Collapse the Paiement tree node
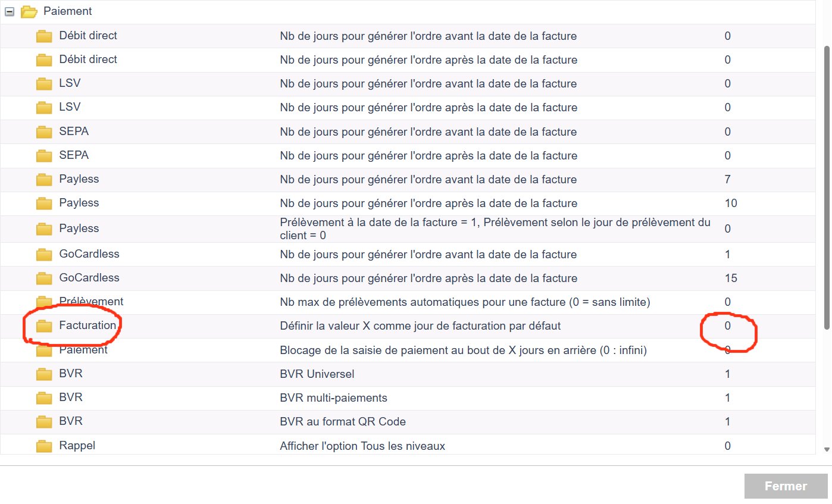832x504 pixels. click(x=10, y=11)
